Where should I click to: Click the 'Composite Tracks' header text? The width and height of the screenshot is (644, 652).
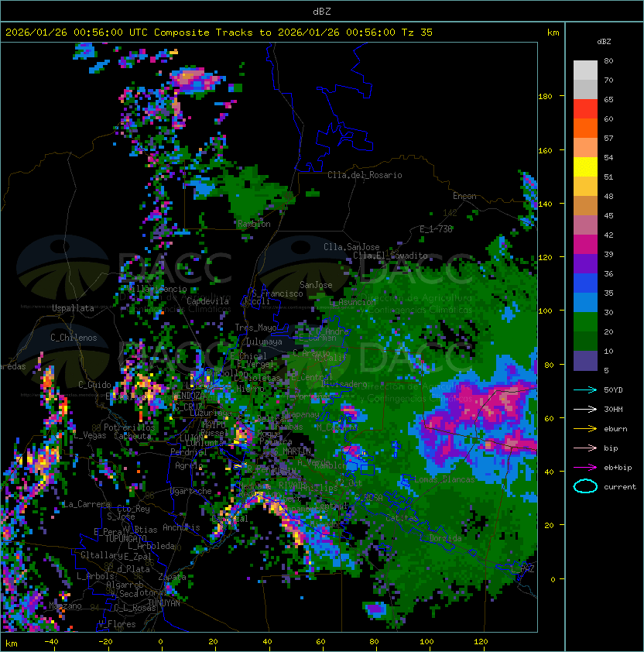[204, 33]
